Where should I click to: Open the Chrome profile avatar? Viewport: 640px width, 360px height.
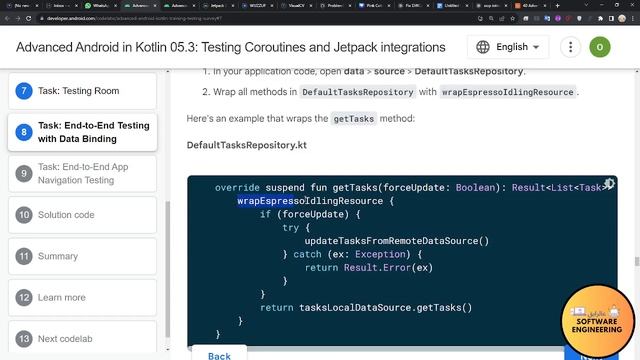click(x=622, y=18)
